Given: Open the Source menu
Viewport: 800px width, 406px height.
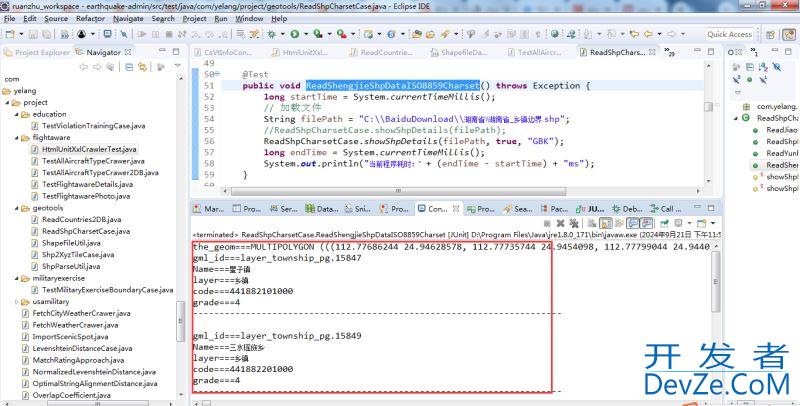Looking at the screenshot, I should (x=56, y=18).
